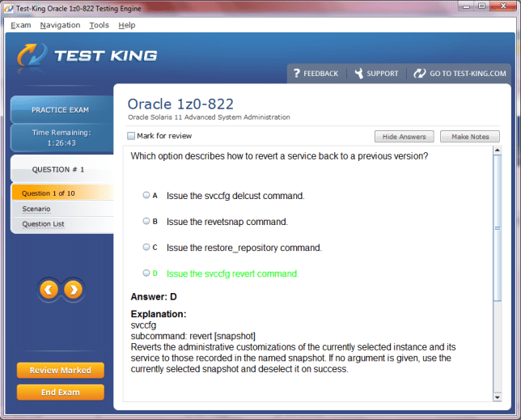Click the Feedback question mark icon

point(297,73)
